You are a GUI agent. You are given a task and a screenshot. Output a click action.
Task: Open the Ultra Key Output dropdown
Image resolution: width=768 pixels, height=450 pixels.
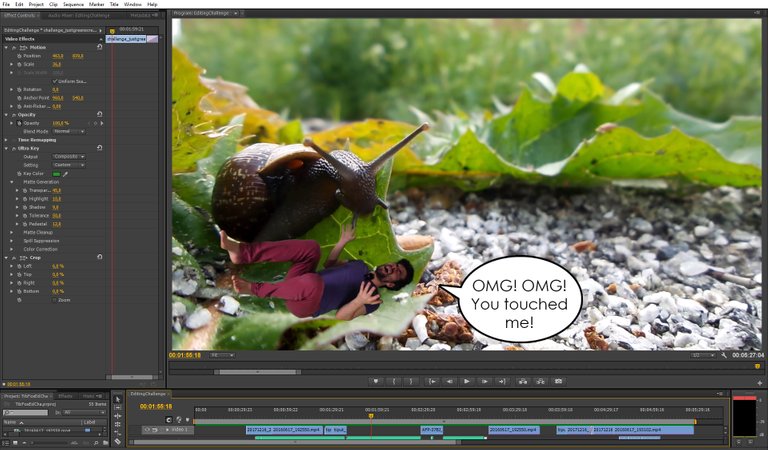68,156
